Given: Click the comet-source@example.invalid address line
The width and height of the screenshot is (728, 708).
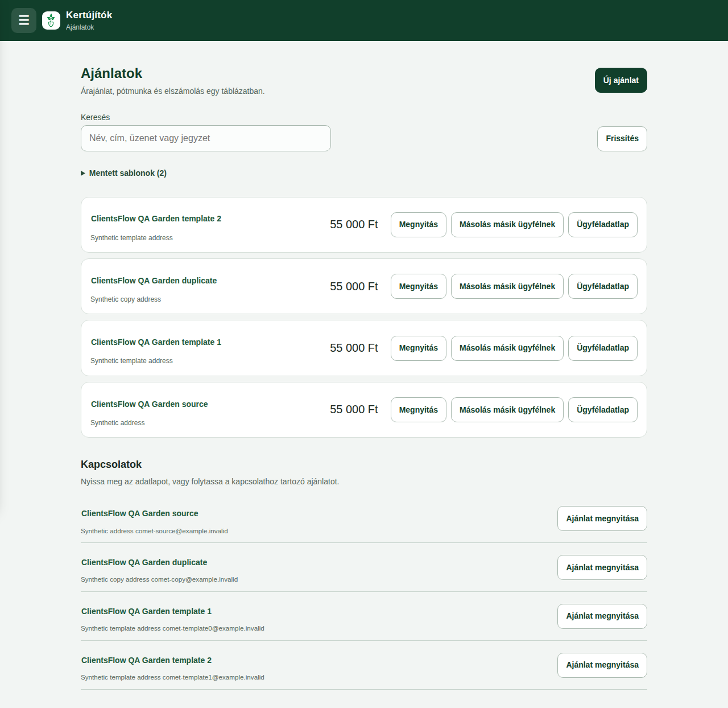Looking at the screenshot, I should click(154, 531).
